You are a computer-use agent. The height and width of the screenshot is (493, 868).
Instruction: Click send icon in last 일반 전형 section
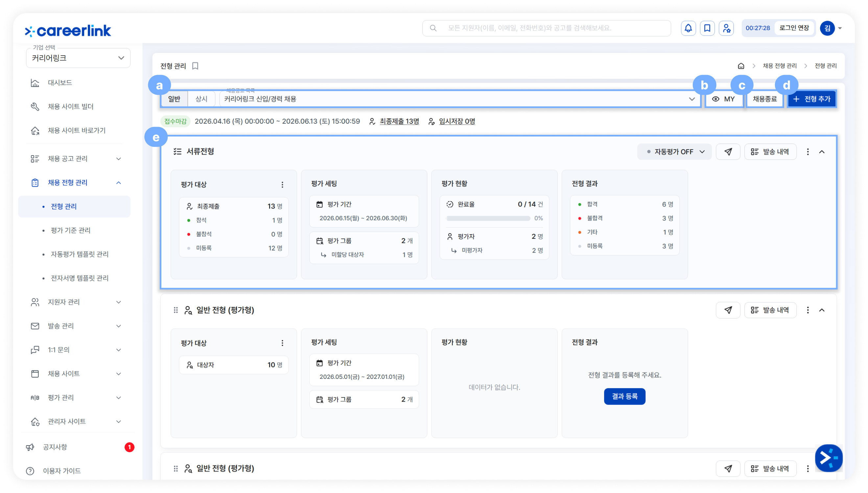point(728,469)
